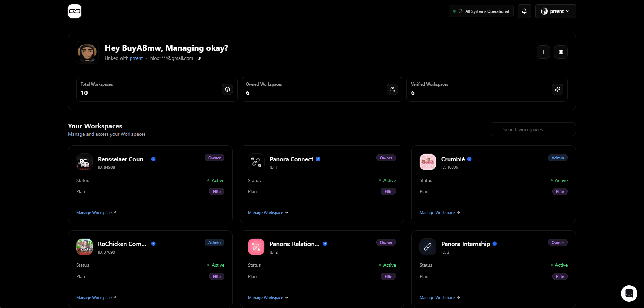Open settings via the gear icon
Image resolution: width=644 pixels, height=308 pixels.
click(561, 52)
